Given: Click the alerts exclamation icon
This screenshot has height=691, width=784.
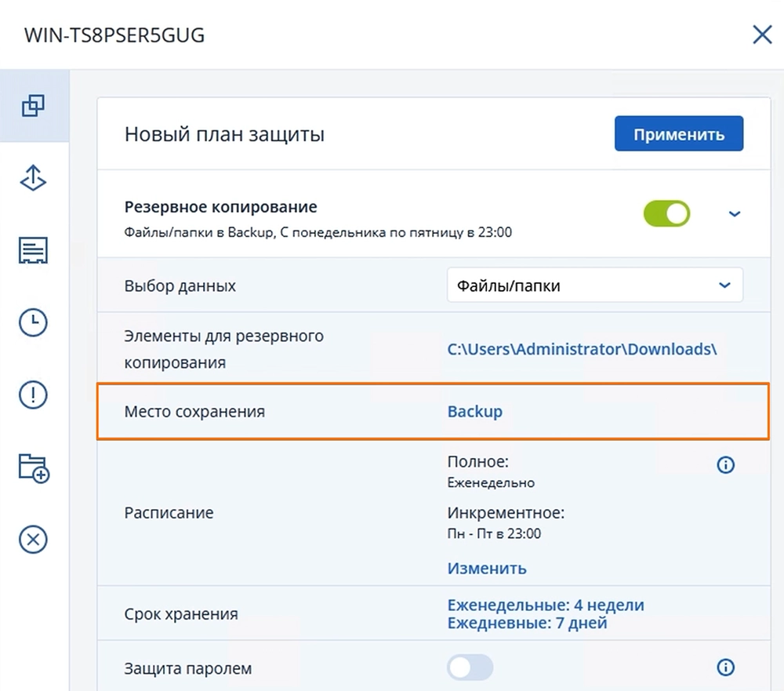Looking at the screenshot, I should [33, 395].
